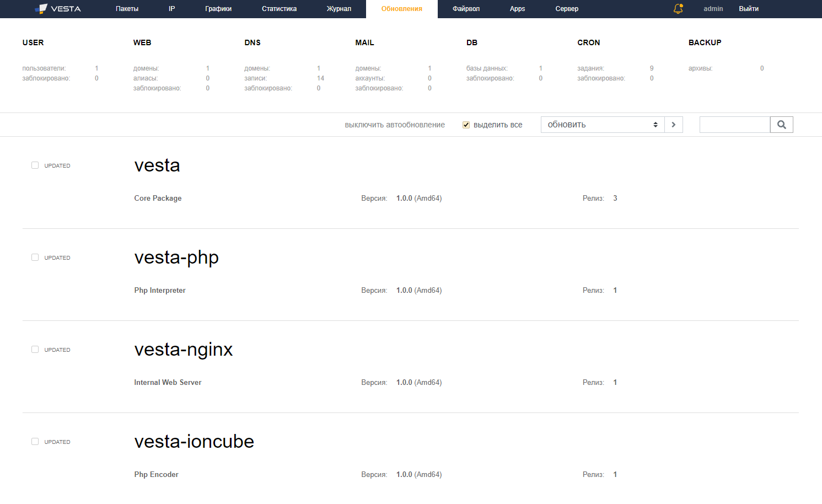Click the Выйти logout button
This screenshot has height=504, width=822.
tap(748, 9)
